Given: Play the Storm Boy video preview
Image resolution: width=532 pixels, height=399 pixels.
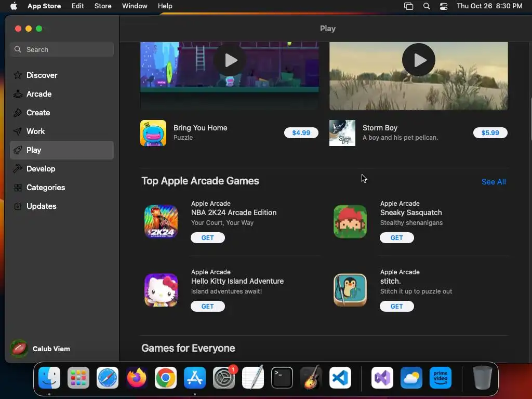Looking at the screenshot, I should click(419, 60).
